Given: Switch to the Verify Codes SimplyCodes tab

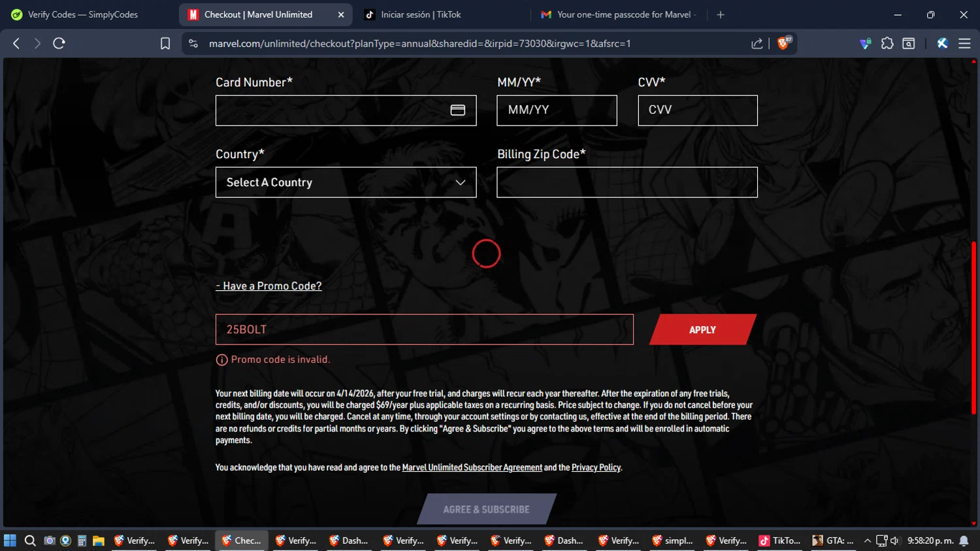Looking at the screenshot, I should click(83, 14).
